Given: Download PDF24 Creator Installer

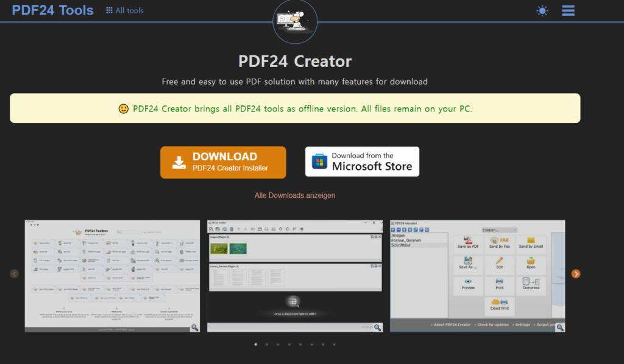Looking at the screenshot, I should (223, 162).
